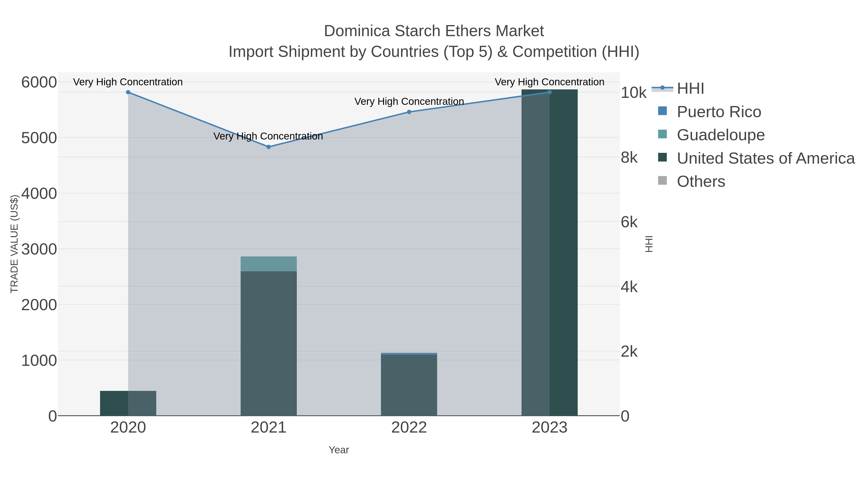Click the 2000 left axis tick label
The width and height of the screenshot is (868, 488).
tap(39, 305)
